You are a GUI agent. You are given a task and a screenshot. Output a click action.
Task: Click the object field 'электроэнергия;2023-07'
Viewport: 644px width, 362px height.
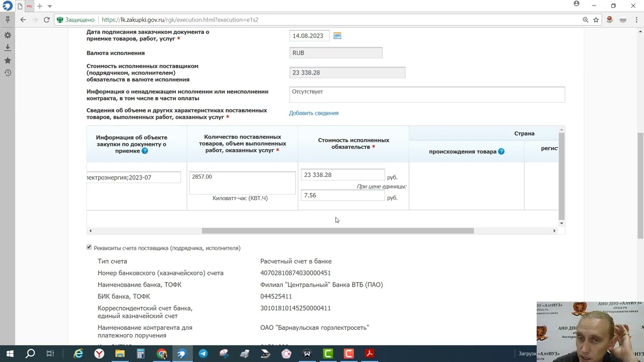coord(133,177)
